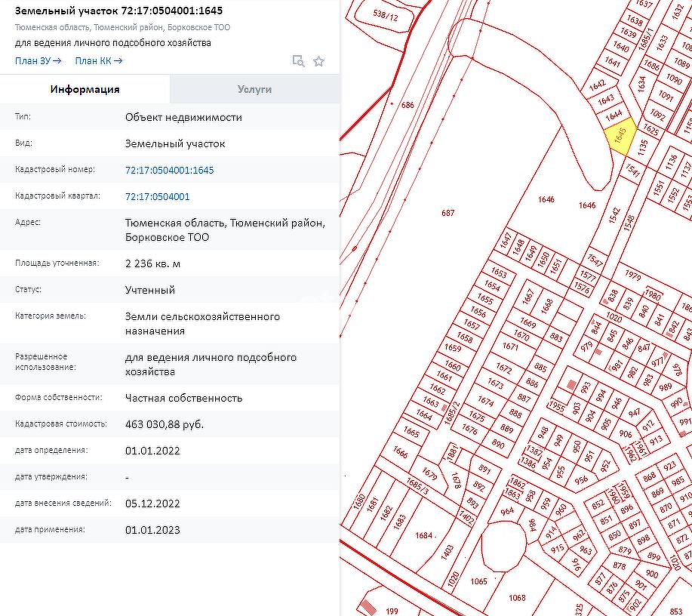Click parcel 1135 next to highlighted plot
This screenshot has width=692, height=616.
tap(642, 147)
